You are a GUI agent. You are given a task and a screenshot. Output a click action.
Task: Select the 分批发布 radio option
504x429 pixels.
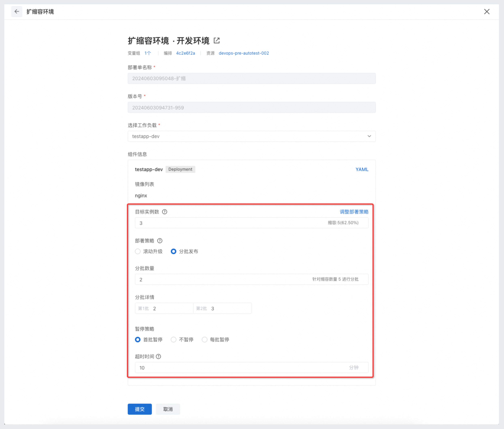click(173, 251)
